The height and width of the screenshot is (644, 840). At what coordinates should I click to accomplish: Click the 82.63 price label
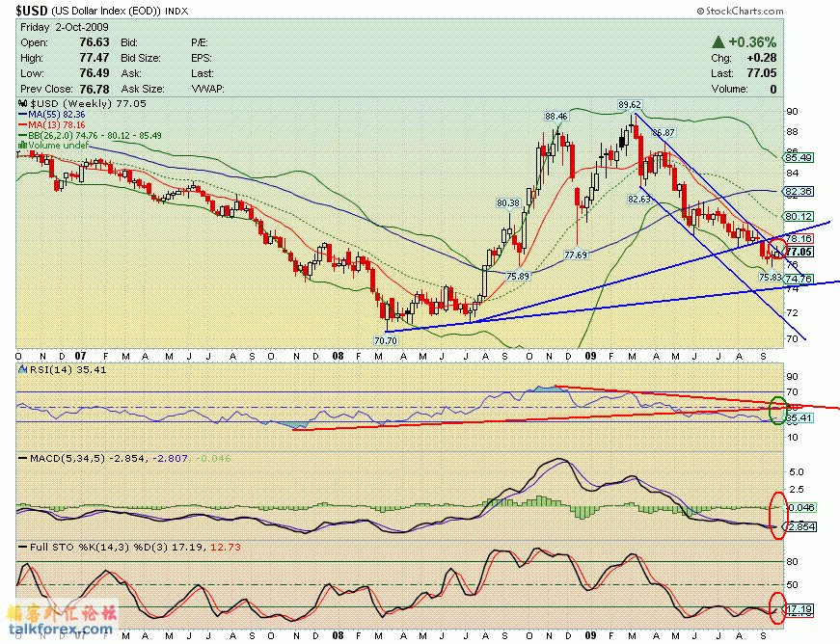(639, 200)
